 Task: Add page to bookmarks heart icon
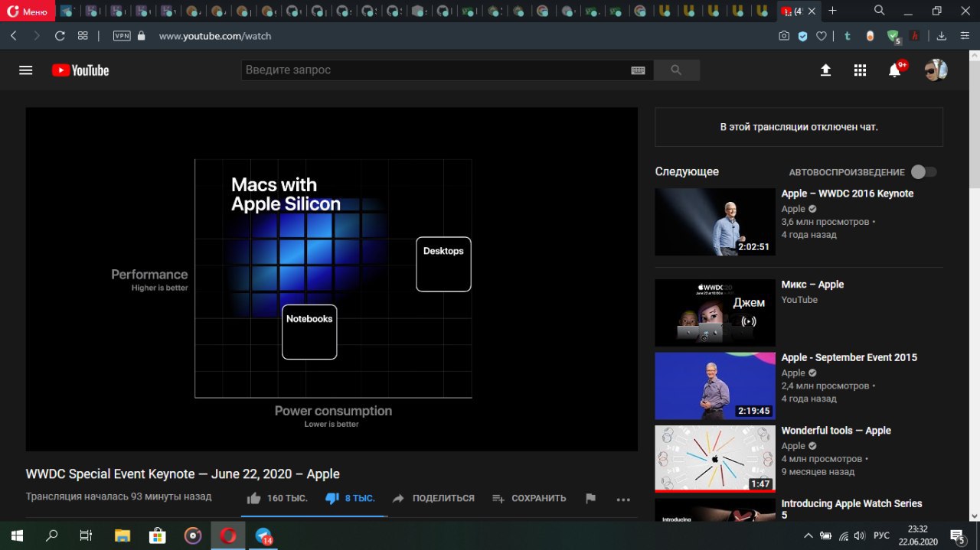(x=821, y=36)
